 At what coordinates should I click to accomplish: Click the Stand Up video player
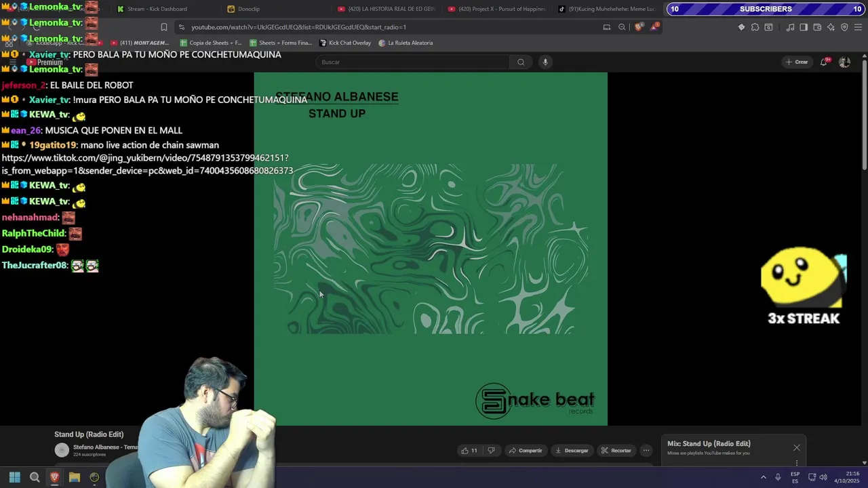pyautogui.click(x=431, y=249)
